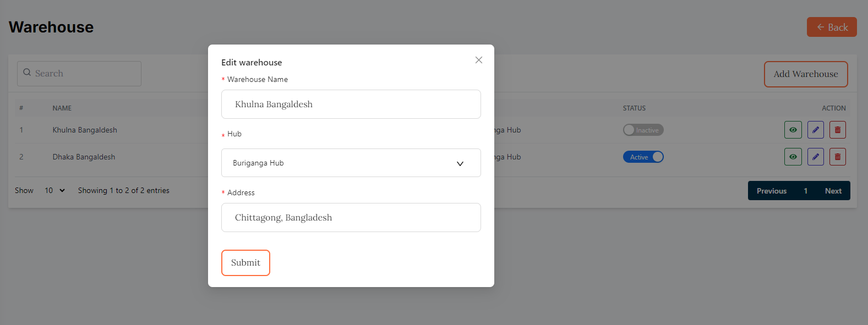Go to Next page
Viewport: 868px width, 325px height.
click(x=833, y=191)
